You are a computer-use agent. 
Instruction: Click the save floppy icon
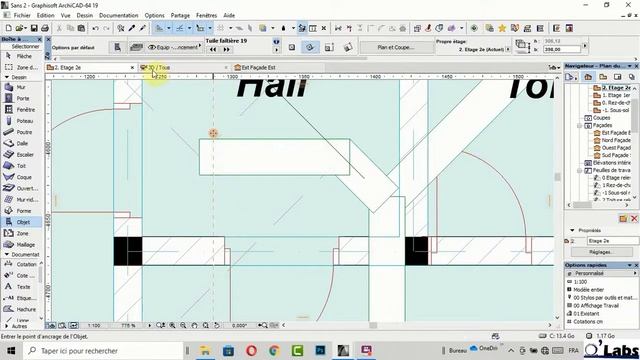click(34, 28)
